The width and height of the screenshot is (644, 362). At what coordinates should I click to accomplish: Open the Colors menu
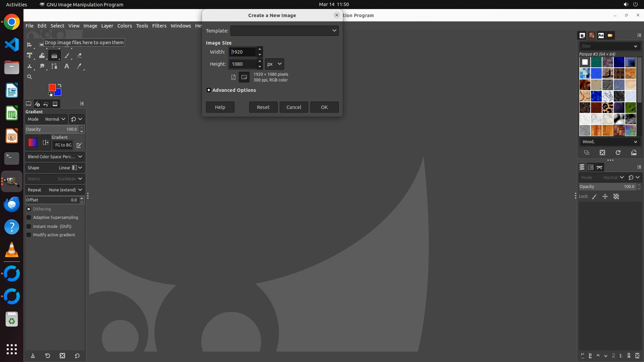click(x=124, y=26)
